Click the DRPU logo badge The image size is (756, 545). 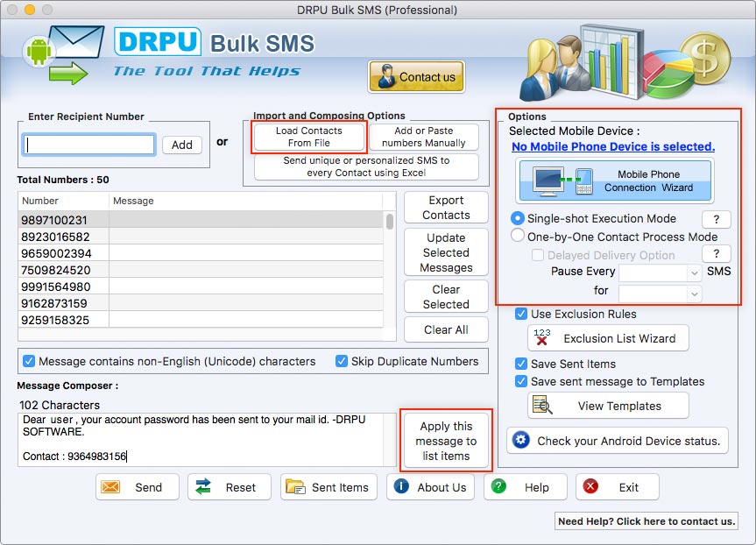coord(158,41)
